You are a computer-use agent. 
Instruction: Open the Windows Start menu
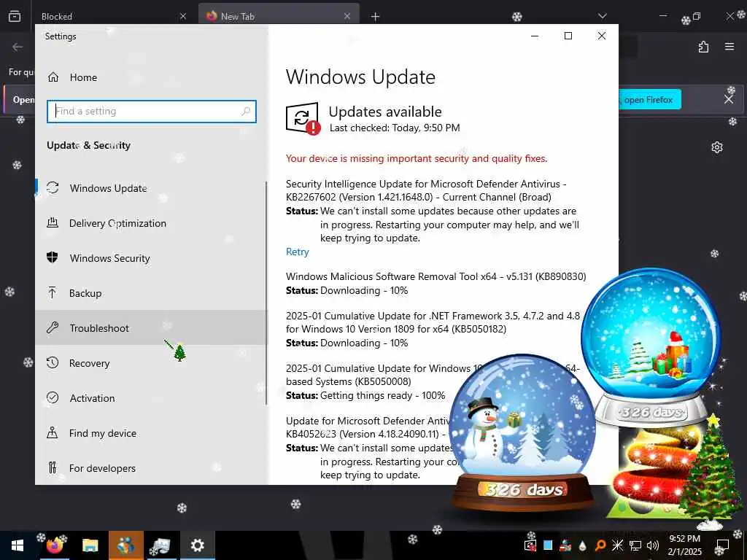click(x=18, y=545)
